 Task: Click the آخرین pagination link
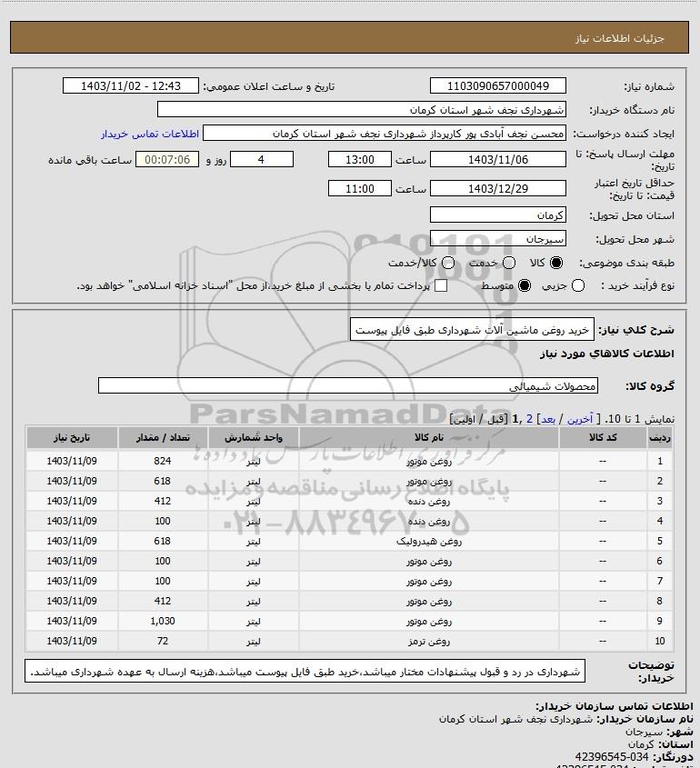click(x=579, y=419)
